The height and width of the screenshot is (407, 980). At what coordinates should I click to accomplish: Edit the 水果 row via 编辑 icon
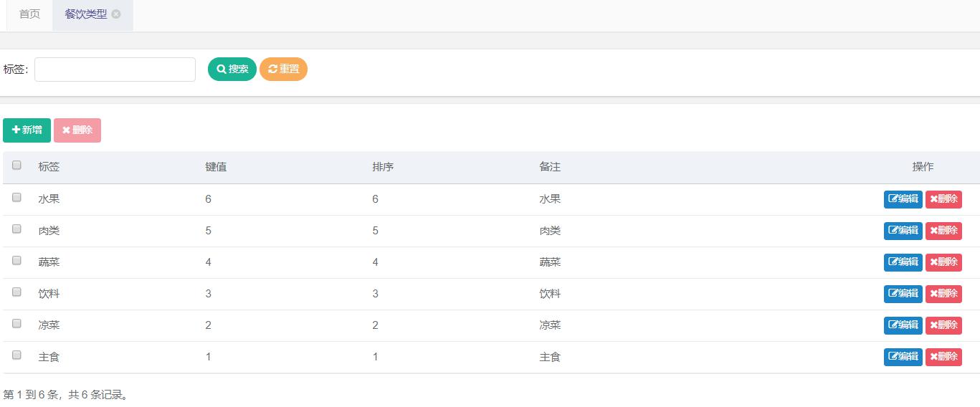[x=903, y=199]
